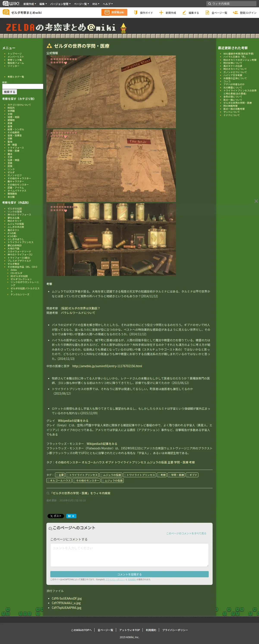The width and height of the screenshot is (259, 644).
Task: Click the 目安箱(β版) orange button
Action: point(114,12)
